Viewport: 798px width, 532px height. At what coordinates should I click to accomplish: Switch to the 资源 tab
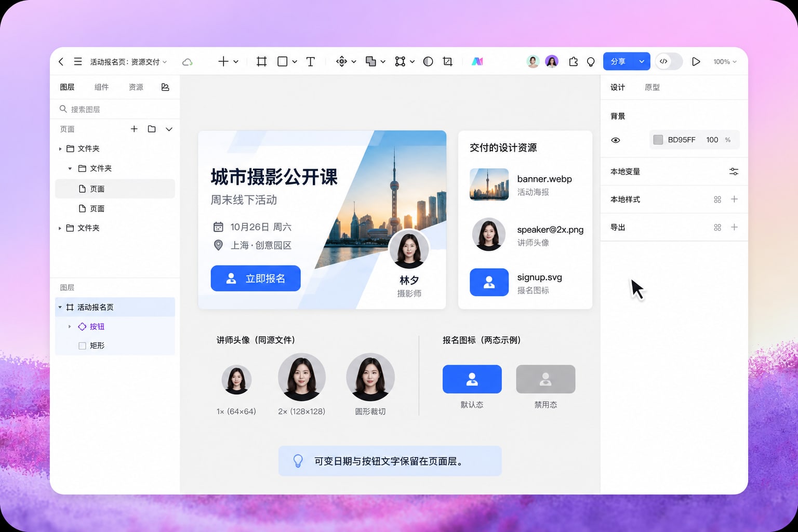pos(136,87)
